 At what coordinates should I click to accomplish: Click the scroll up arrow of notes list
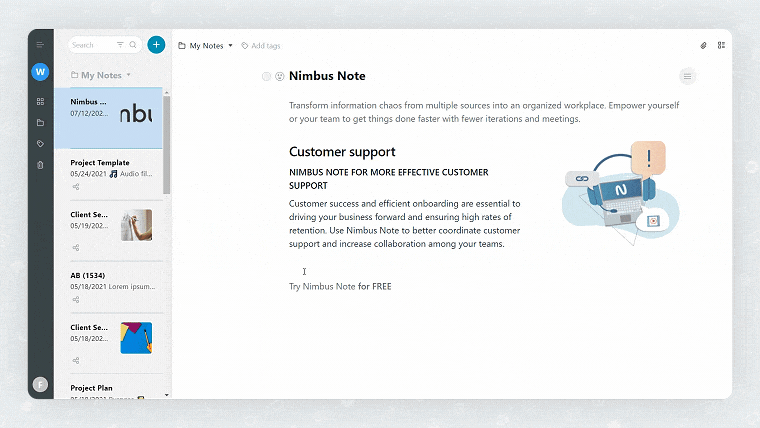(x=167, y=92)
